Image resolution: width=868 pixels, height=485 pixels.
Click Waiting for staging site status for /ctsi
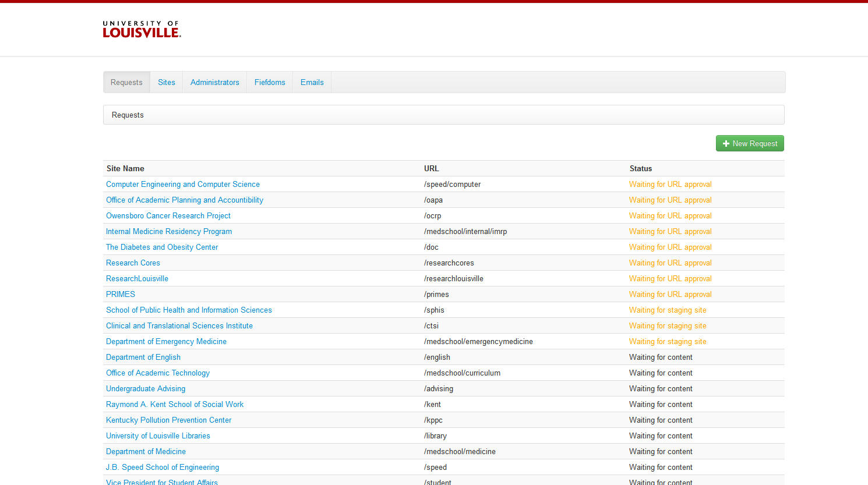pyautogui.click(x=668, y=325)
